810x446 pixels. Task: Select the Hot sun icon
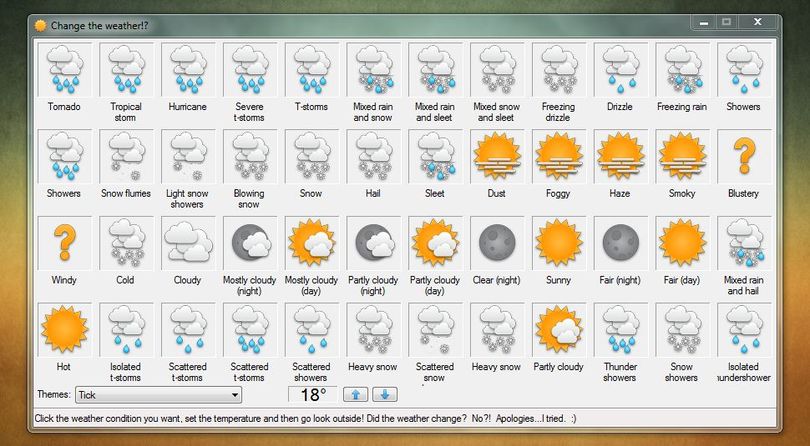point(64,330)
